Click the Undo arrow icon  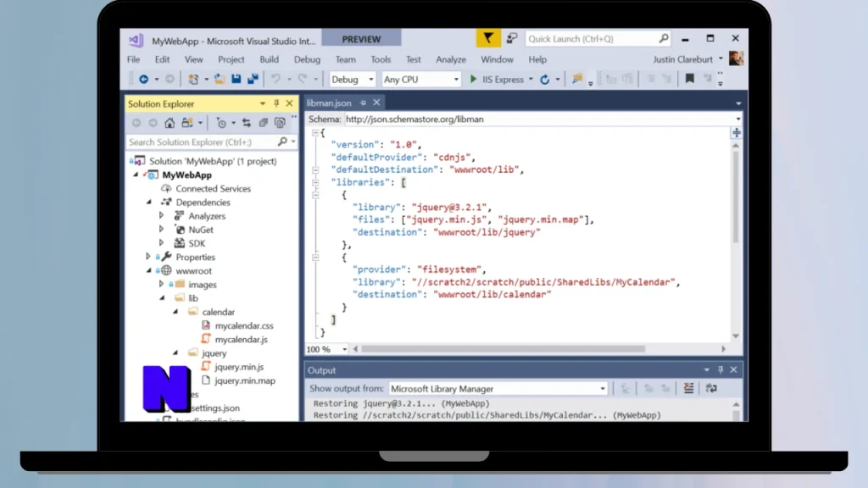coord(275,79)
